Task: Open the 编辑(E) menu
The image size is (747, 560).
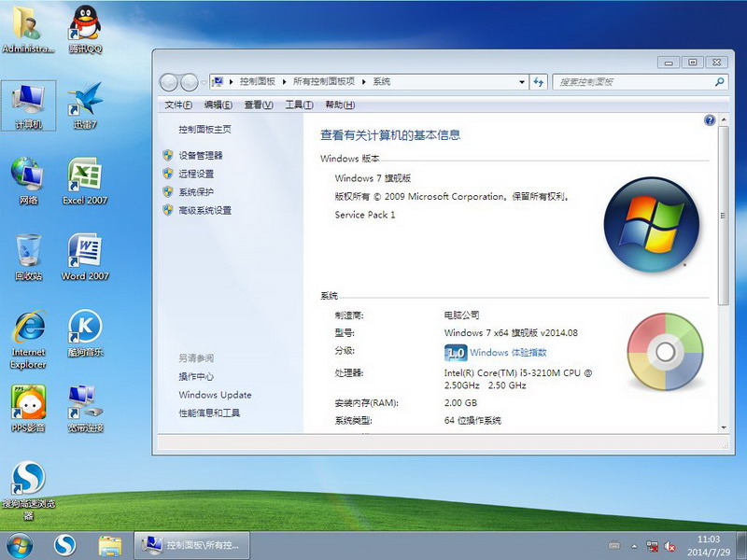Action: [218, 105]
